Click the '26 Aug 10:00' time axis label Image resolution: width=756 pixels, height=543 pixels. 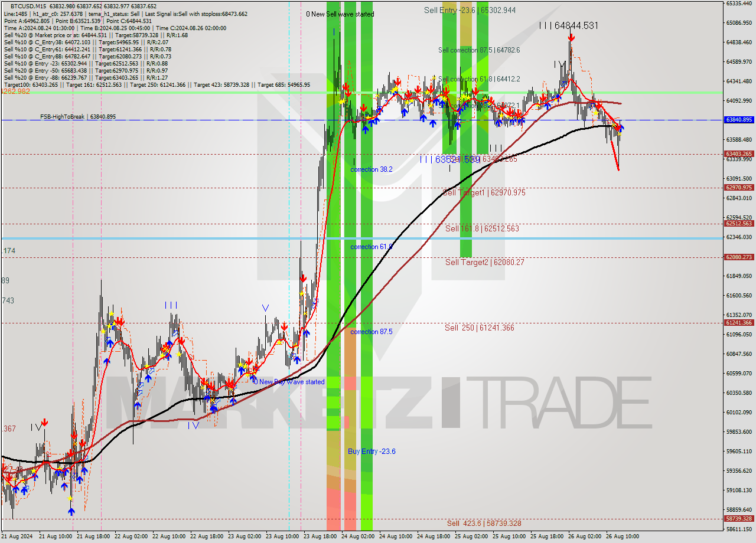[x=623, y=537]
